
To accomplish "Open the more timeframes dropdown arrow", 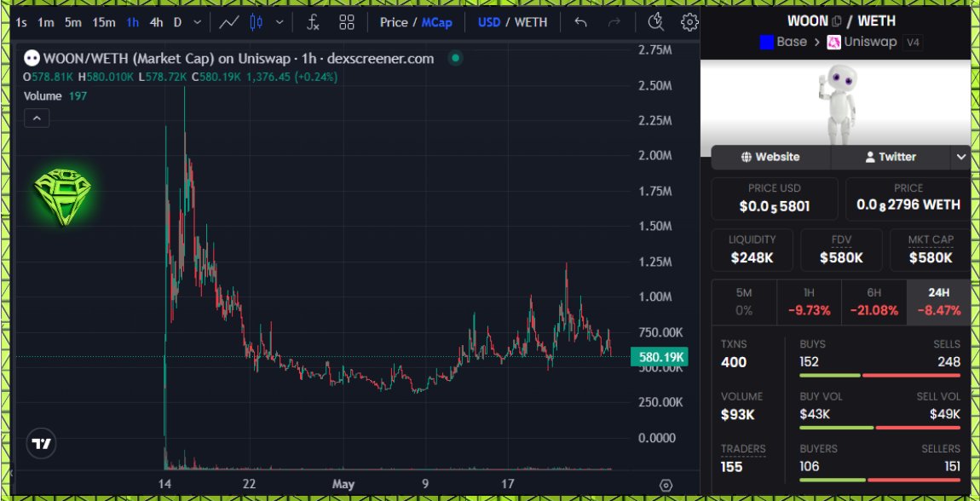I will tap(198, 22).
